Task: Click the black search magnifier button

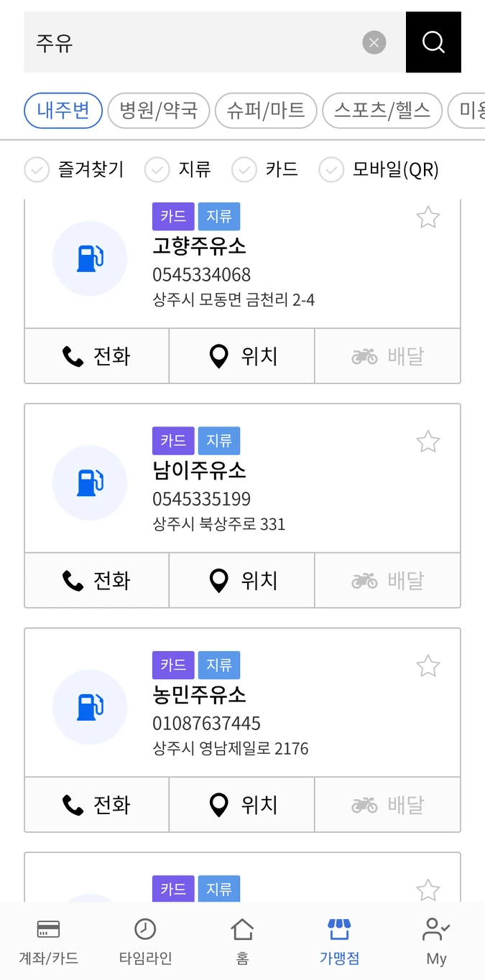Action: (x=433, y=42)
